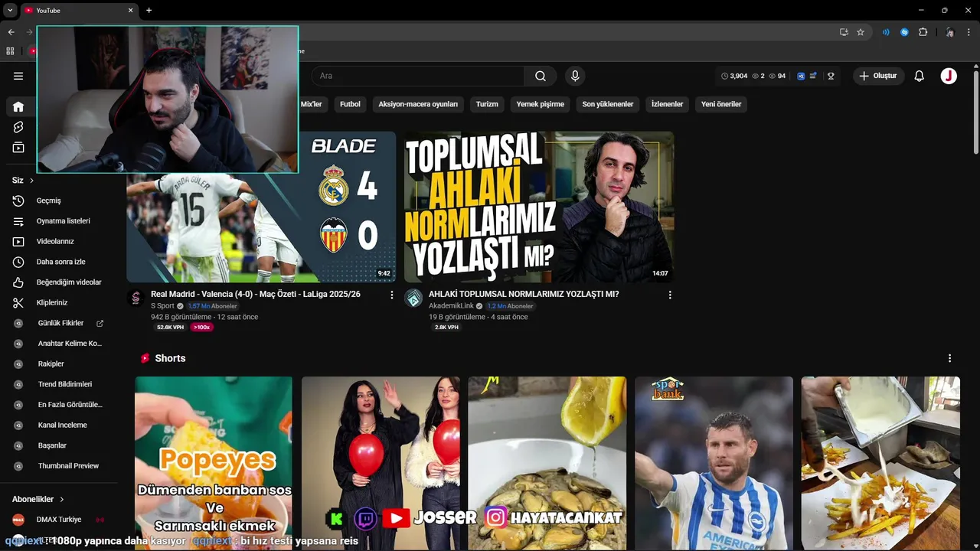Open DMAX Turkiye subscription
The height and width of the screenshot is (551, 980).
57,520
